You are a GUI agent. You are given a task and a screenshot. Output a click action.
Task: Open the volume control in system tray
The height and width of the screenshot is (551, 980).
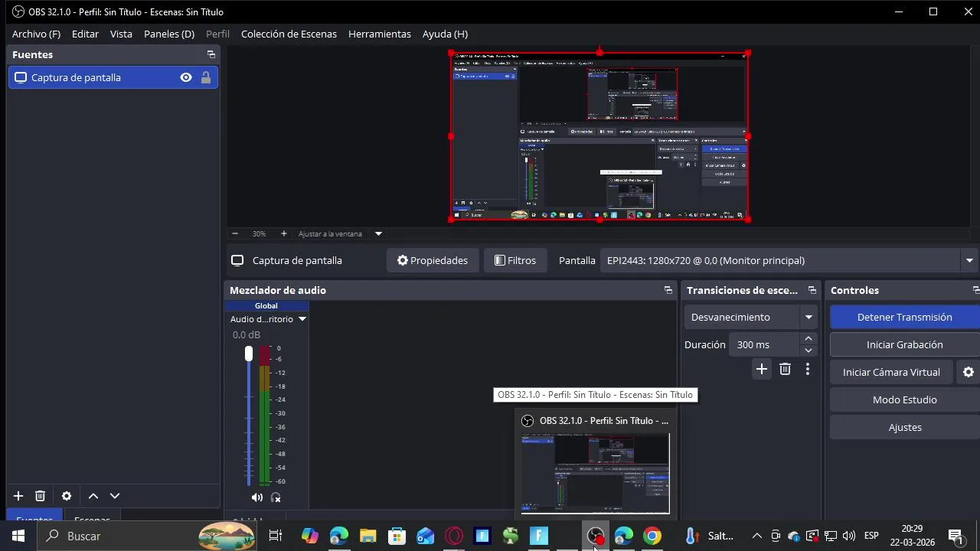click(x=849, y=536)
